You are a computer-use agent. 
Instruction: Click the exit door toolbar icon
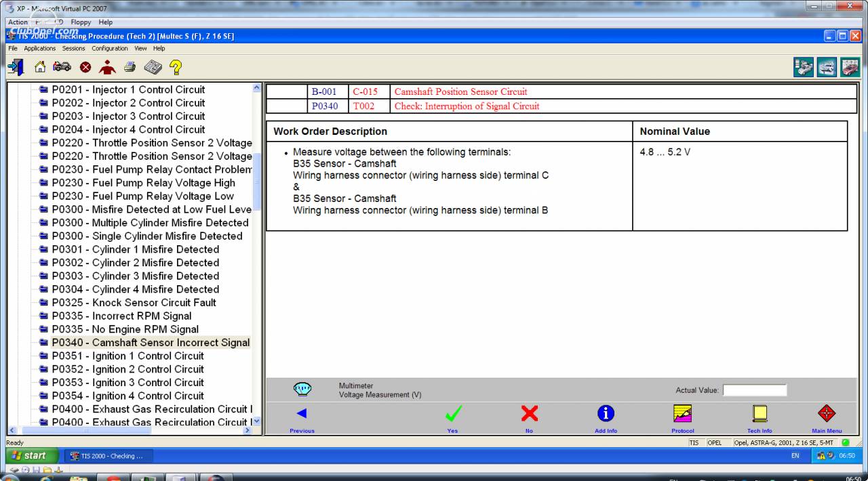15,67
